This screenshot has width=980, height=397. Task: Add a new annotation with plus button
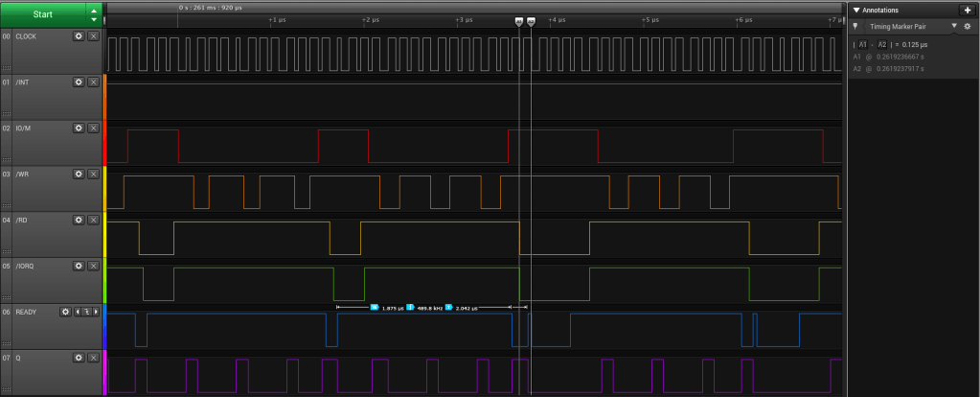coord(966,10)
